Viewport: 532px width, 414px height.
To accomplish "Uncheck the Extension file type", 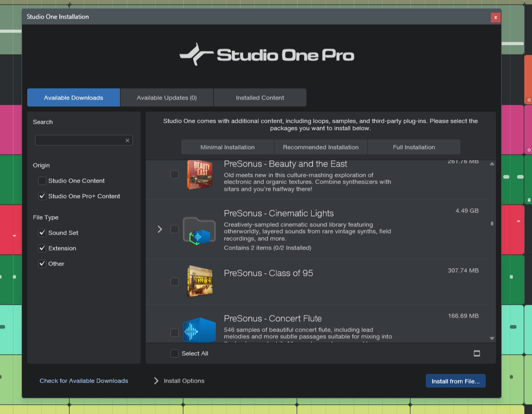I will [42, 249].
